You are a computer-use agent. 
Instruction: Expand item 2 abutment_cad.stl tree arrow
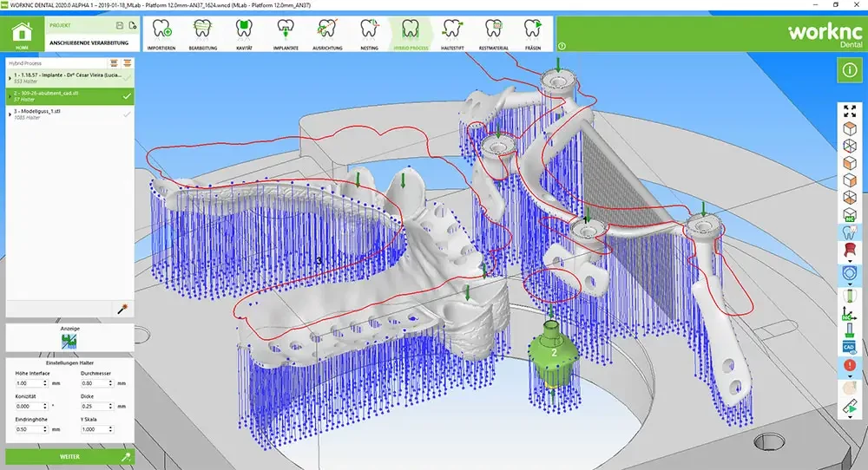tap(10, 96)
